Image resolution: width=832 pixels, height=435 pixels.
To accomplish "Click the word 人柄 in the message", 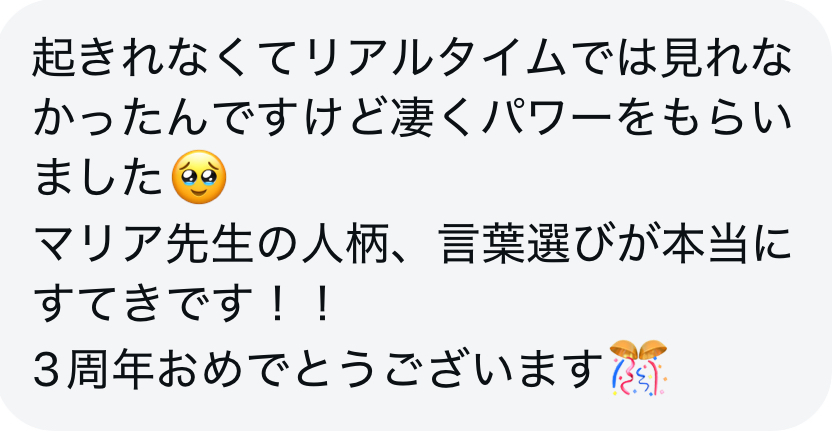I will point(346,247).
